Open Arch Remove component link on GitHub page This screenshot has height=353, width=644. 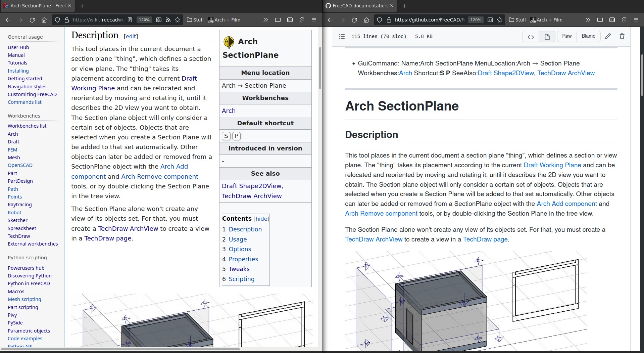[381, 214]
